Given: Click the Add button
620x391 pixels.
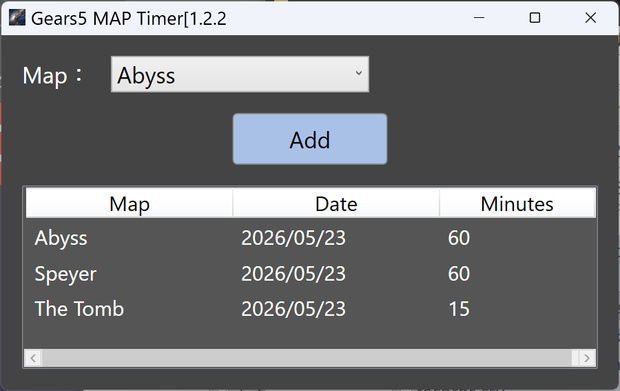Looking at the screenshot, I should tap(310, 139).
